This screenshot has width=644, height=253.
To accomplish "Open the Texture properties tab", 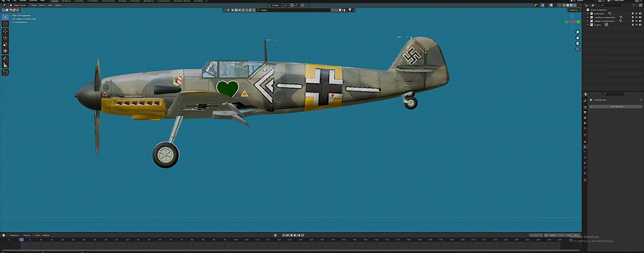I will tap(585, 180).
